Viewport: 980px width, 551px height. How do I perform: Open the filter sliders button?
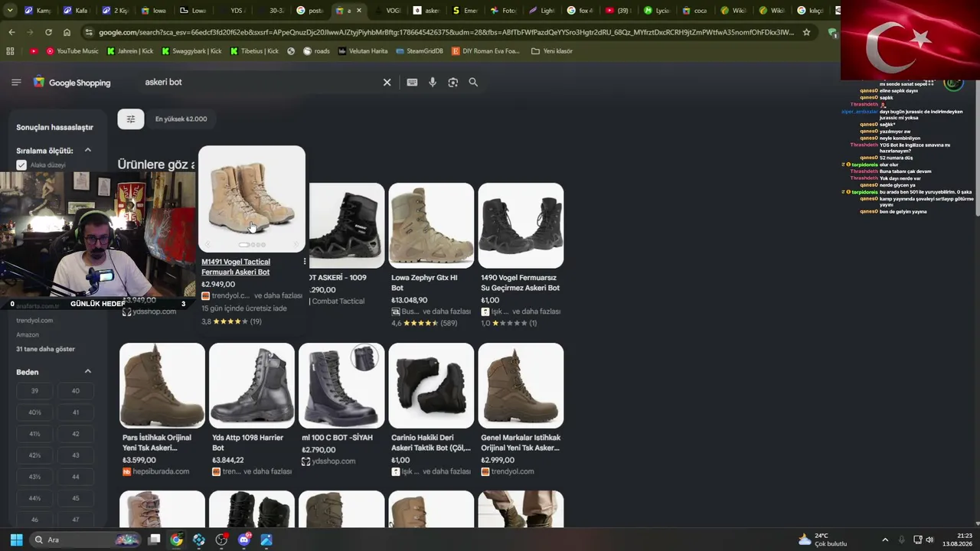[x=131, y=119]
